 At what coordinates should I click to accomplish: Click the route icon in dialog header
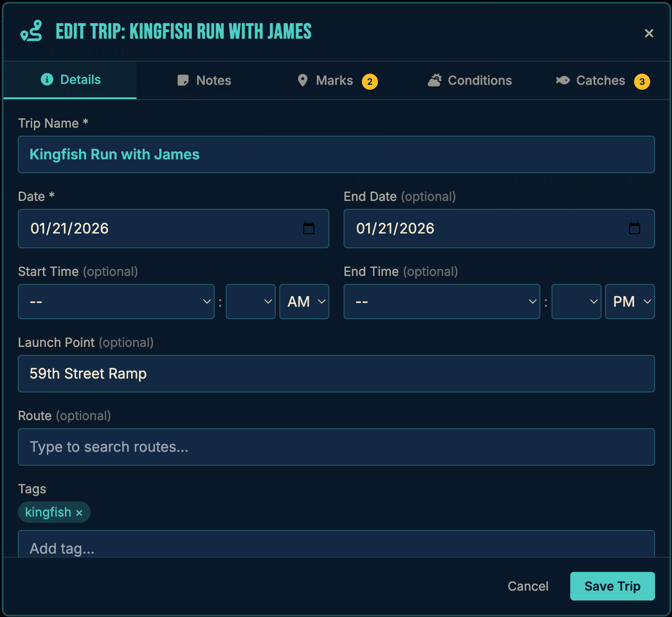[x=31, y=31]
